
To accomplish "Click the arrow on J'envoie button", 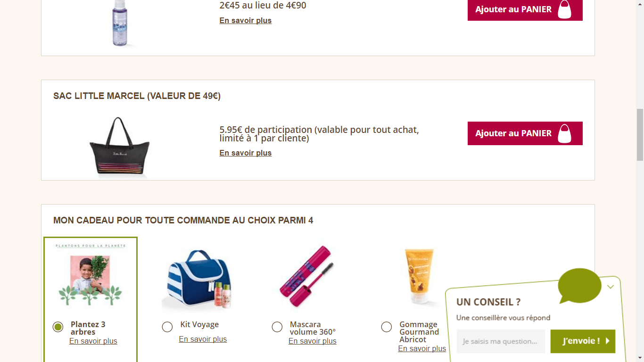I will pyautogui.click(x=608, y=341).
